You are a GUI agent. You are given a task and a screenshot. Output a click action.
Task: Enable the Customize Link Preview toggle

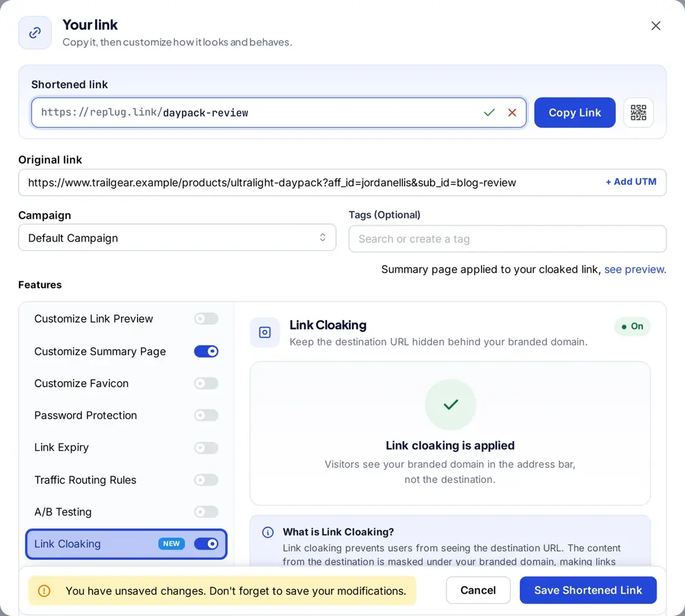[206, 319]
